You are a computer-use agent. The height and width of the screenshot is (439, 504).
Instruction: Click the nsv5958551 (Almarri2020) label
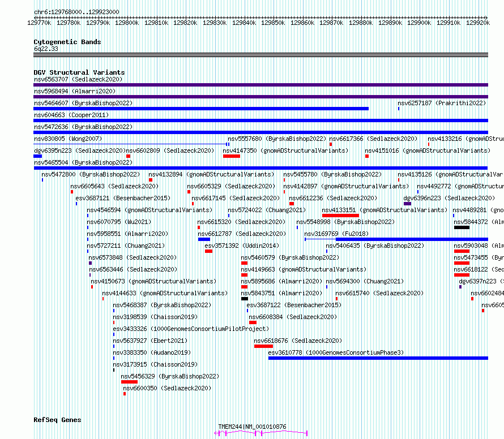(127, 234)
